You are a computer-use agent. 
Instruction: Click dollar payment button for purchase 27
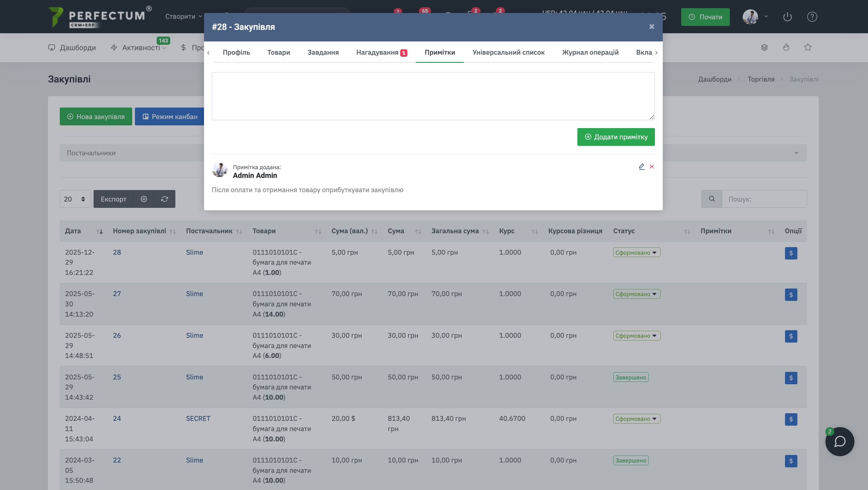click(x=791, y=295)
